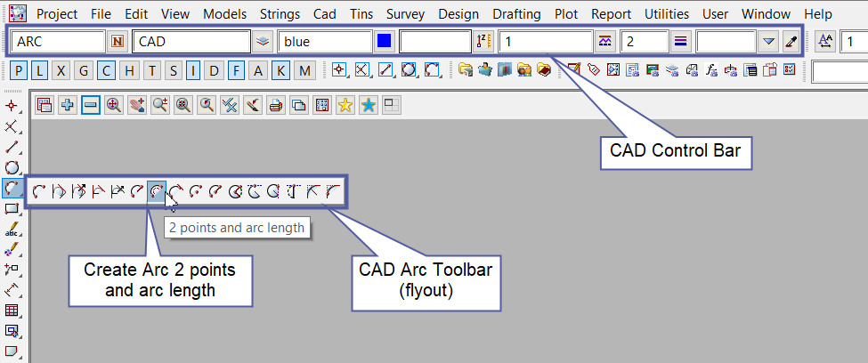The image size is (868, 363).
Task: Click the name field containing ARC
Action: click(x=58, y=42)
